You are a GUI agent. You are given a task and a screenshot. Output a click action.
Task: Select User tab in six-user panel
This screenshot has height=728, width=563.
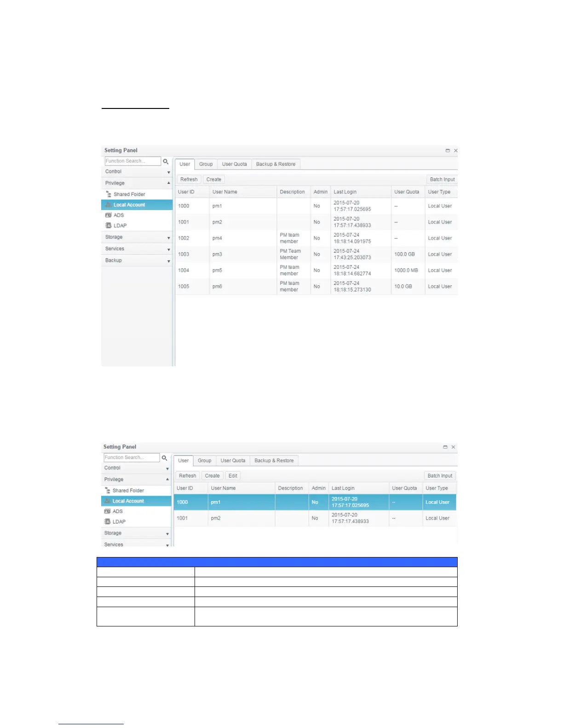pyautogui.click(x=185, y=164)
